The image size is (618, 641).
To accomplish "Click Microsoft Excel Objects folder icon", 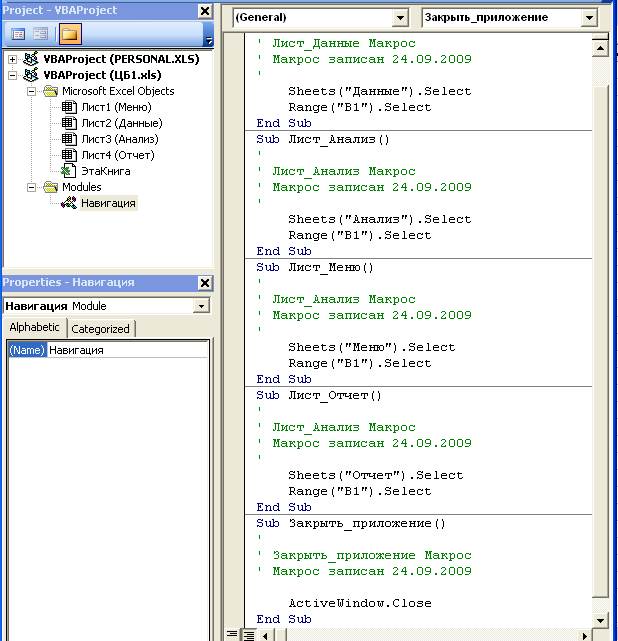I will (x=51, y=91).
